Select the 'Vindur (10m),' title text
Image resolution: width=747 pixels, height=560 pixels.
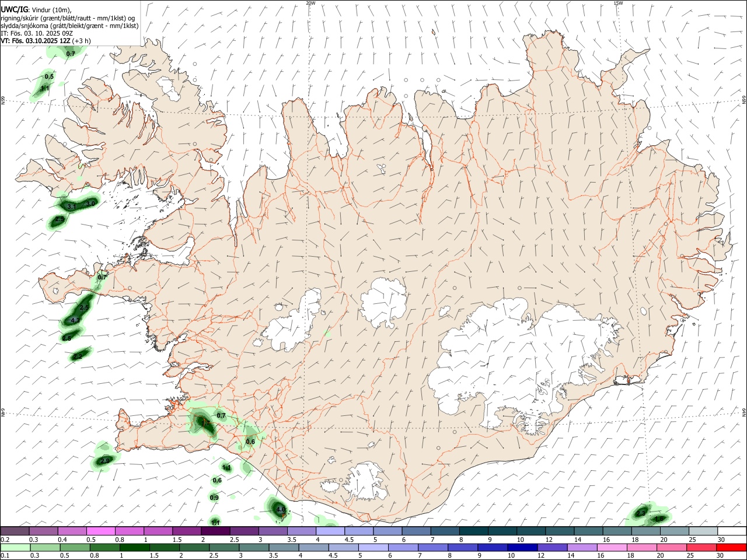coord(51,10)
